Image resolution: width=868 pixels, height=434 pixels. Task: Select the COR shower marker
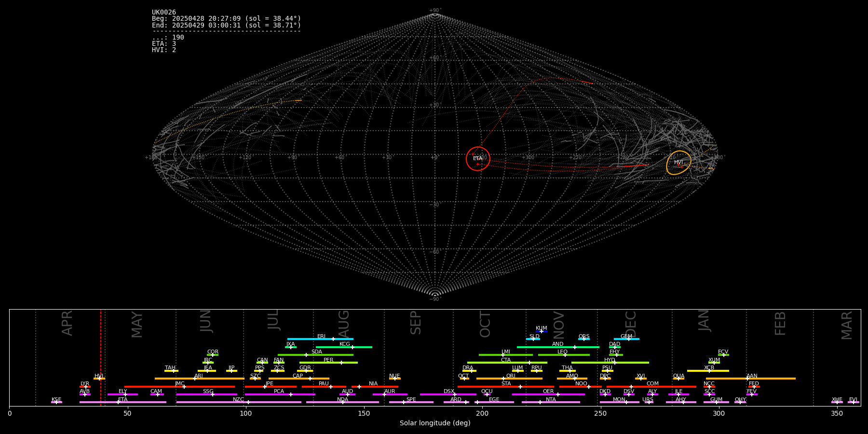tap(213, 355)
